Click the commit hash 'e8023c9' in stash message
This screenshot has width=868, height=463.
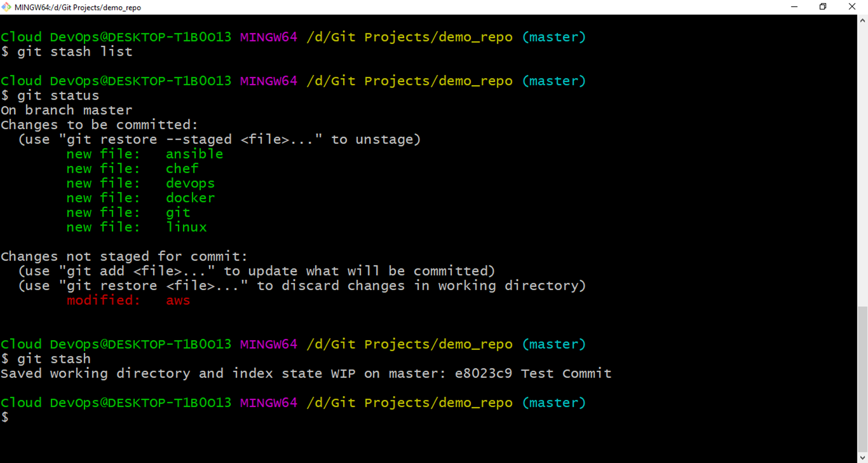[x=483, y=373]
